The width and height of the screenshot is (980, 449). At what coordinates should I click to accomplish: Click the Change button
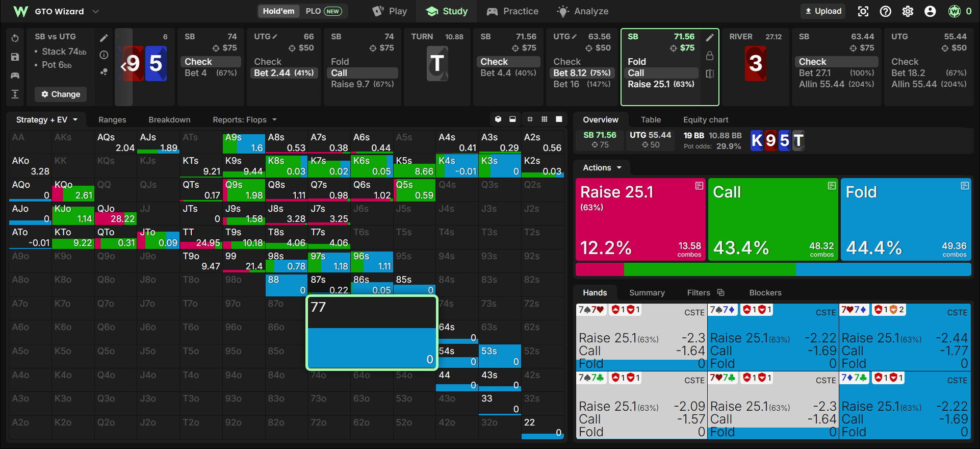coord(61,94)
